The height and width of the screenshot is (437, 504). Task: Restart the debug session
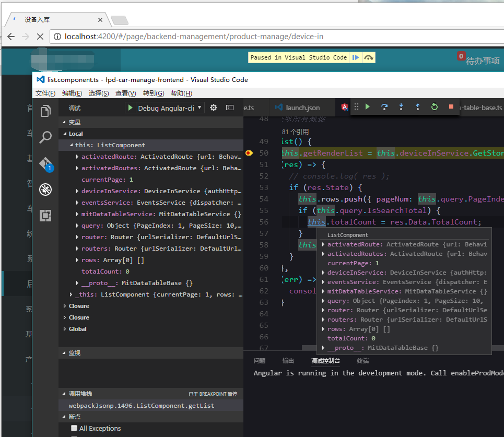click(x=435, y=107)
